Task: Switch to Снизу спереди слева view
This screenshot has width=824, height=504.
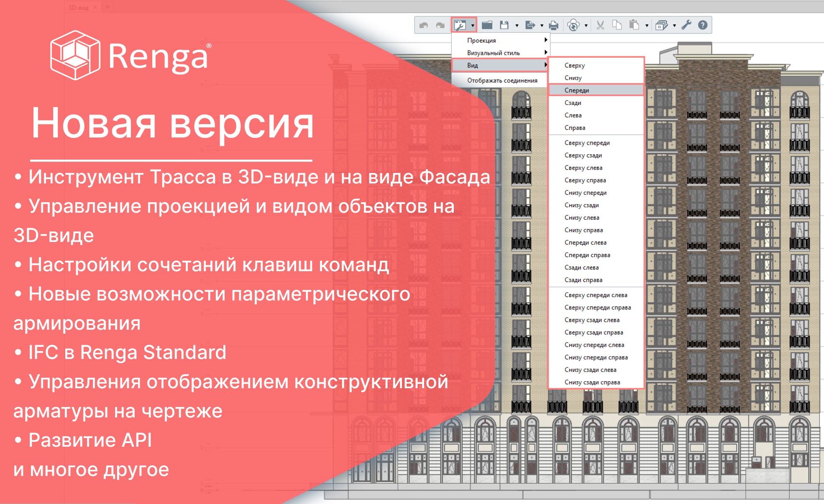Action: point(596,345)
